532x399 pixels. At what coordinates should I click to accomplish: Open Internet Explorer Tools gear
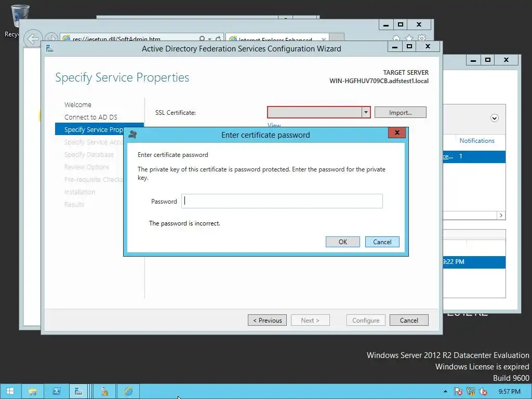422,37
